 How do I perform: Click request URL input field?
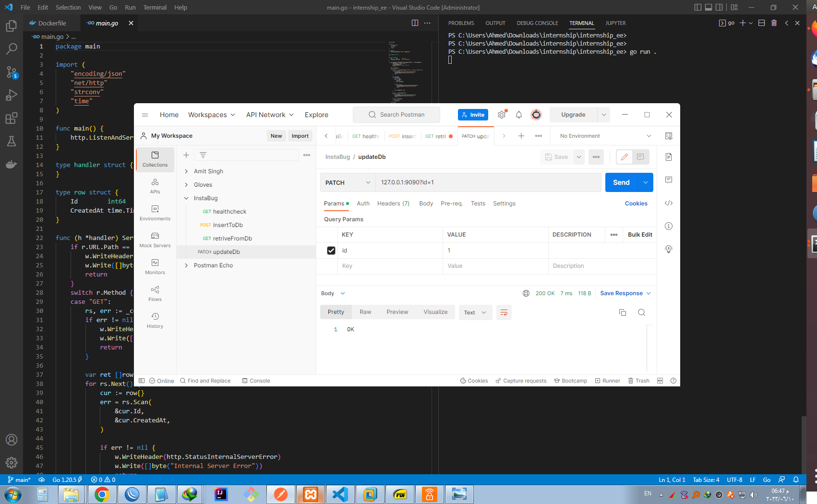[488, 182]
